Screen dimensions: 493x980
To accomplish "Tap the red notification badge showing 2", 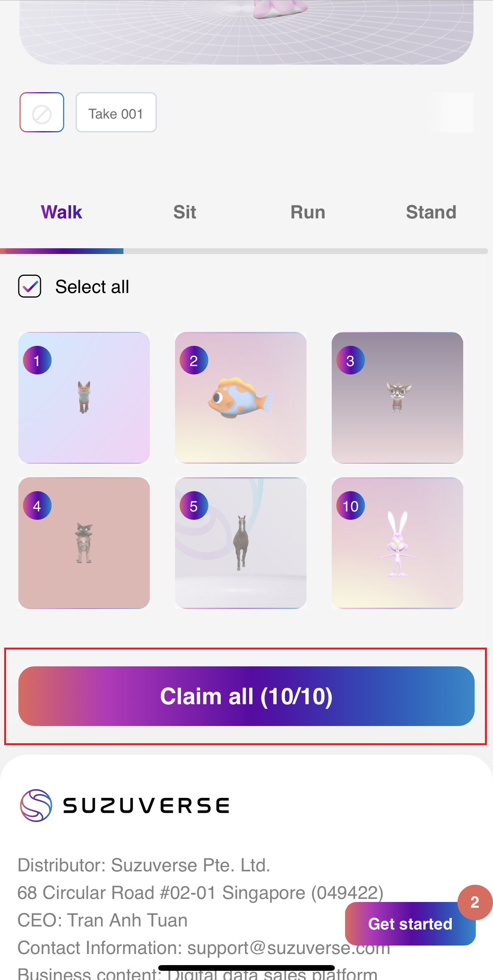I will 475,902.
